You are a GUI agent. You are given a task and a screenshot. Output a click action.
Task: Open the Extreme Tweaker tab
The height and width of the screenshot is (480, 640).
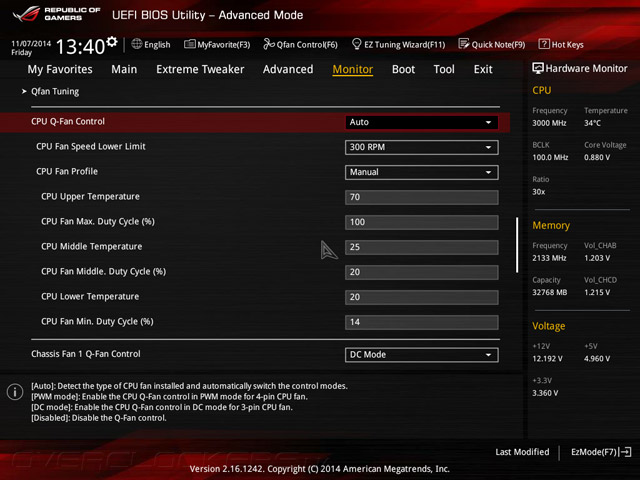point(200,69)
